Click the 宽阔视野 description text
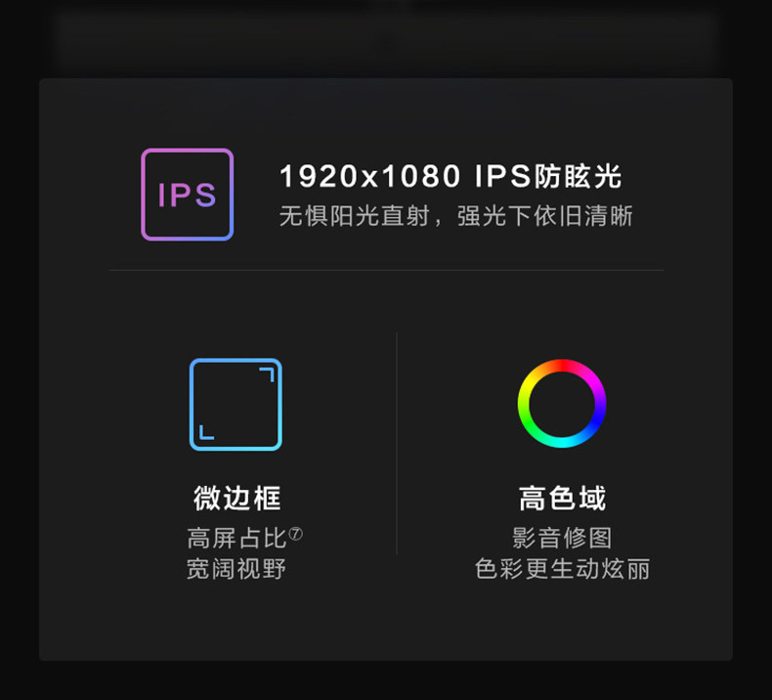Screen dimensions: 772x700 pos(236,569)
